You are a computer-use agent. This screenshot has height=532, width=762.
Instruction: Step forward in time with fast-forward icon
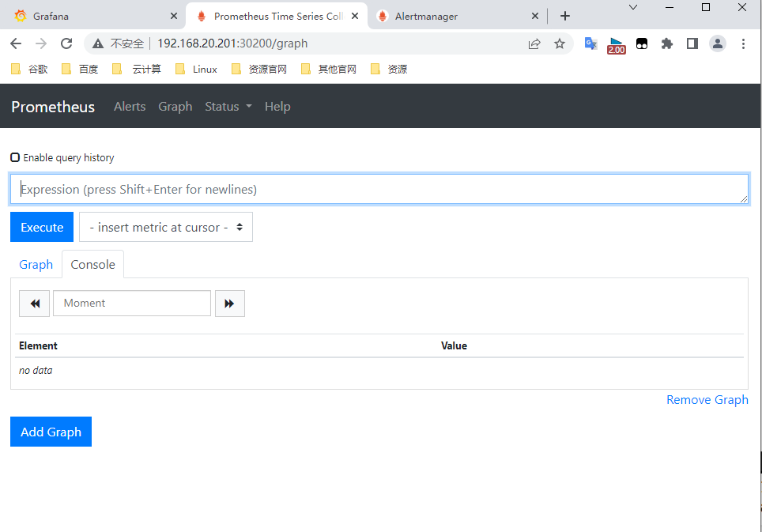click(229, 304)
